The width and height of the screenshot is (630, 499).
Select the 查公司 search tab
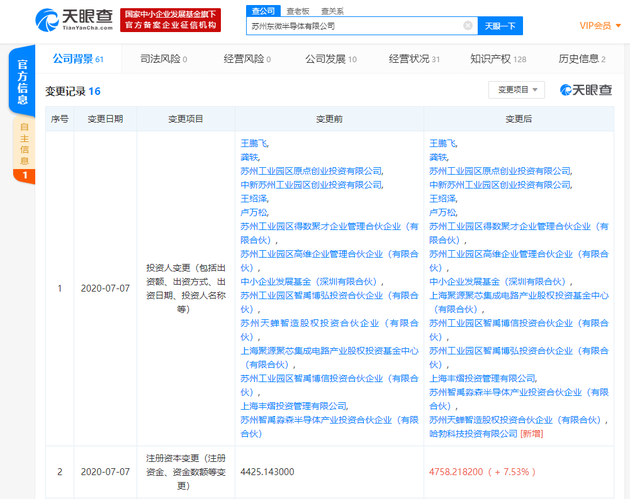click(x=263, y=10)
